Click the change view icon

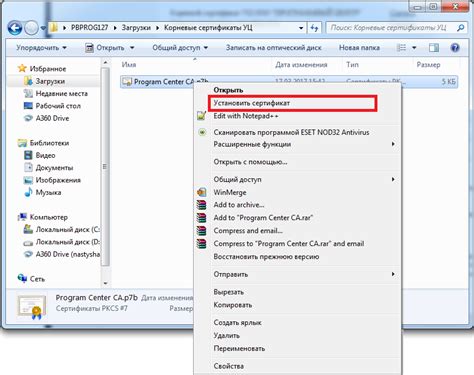(402, 48)
